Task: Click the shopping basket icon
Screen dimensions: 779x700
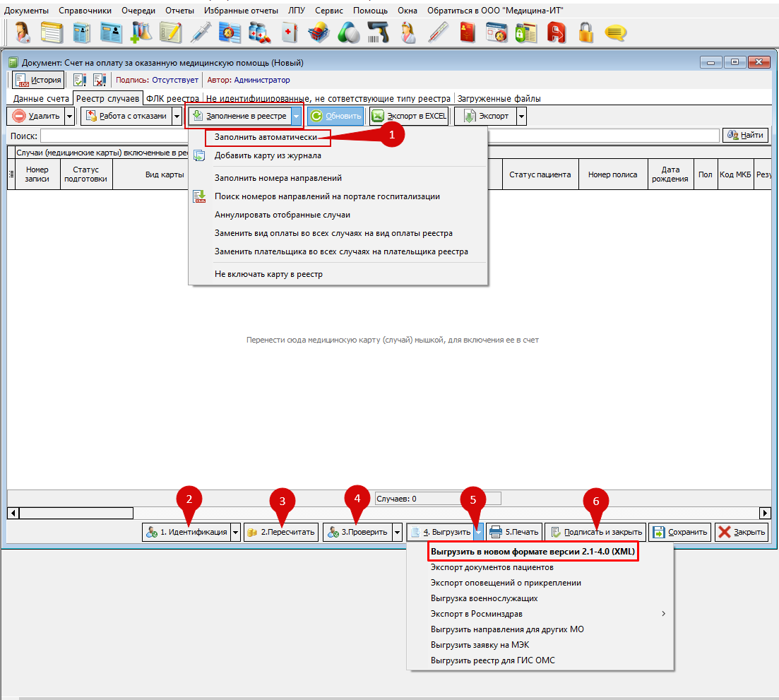Action: (x=319, y=33)
